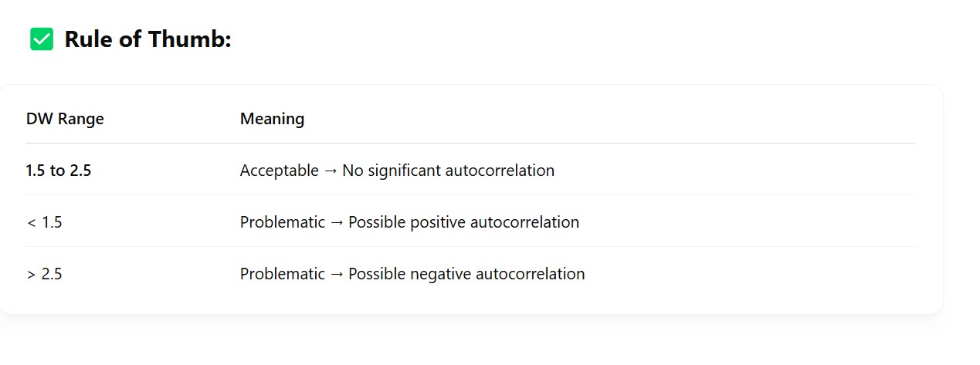
Task: Click the Possible negative autocorrelation text
Action: tap(466, 274)
